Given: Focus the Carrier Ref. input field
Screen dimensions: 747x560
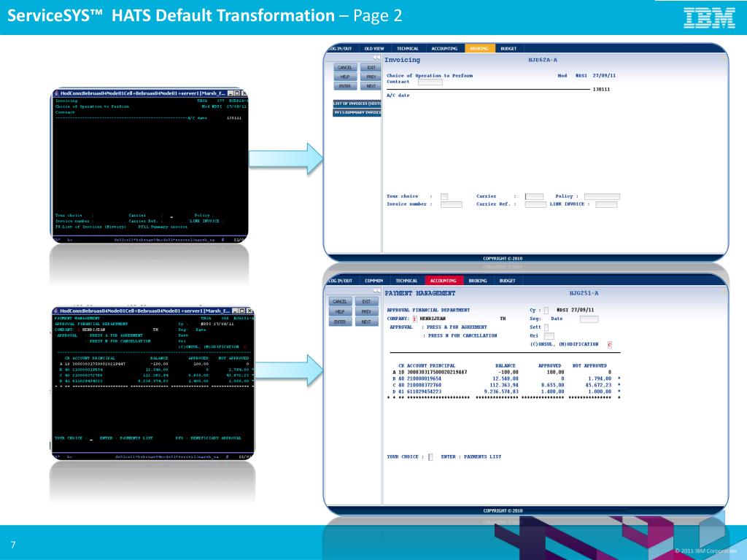Looking at the screenshot, I should point(535,204).
